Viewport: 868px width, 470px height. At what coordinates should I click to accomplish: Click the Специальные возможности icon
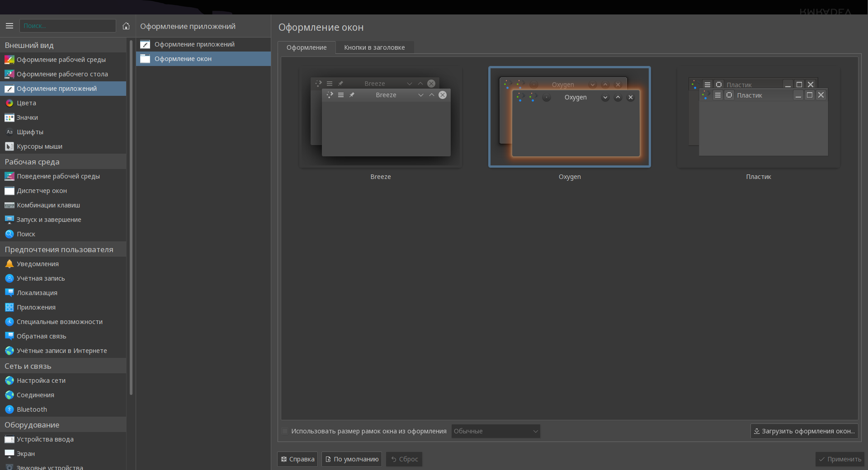tap(9, 322)
